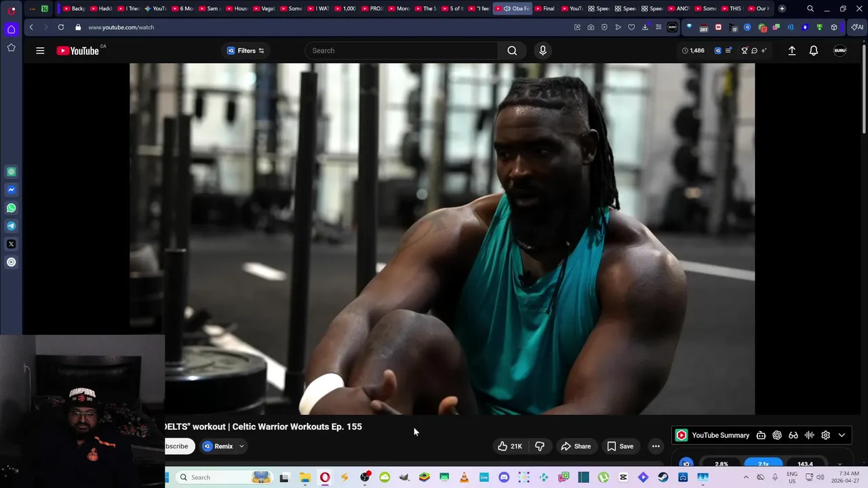Subscribe to the channel
Viewport: 868px width, 488px height.
coord(179,446)
